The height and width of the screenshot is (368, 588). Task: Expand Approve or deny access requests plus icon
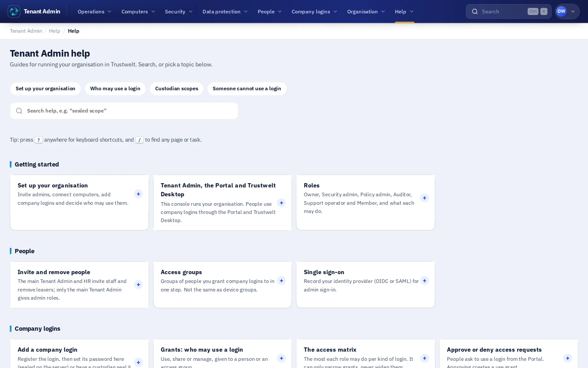tap(567, 358)
